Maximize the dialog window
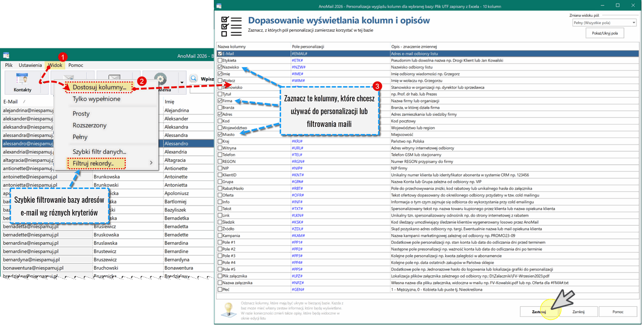Viewport: 644px width, 327px height. click(618, 5)
